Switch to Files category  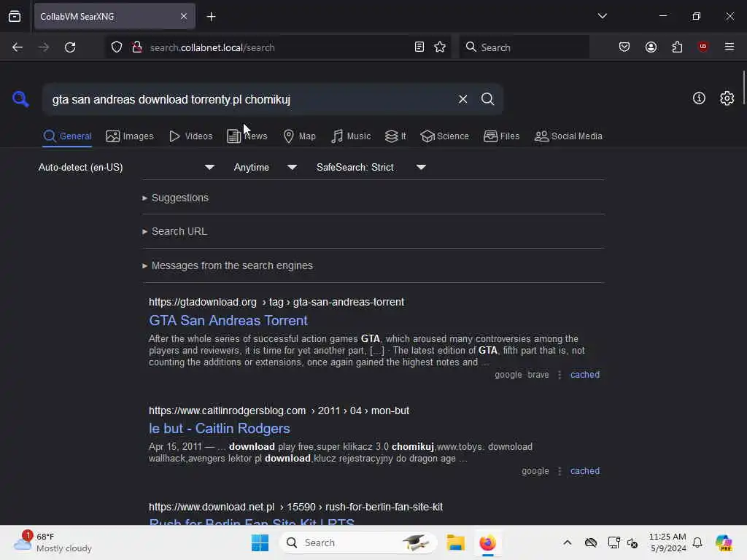point(501,136)
